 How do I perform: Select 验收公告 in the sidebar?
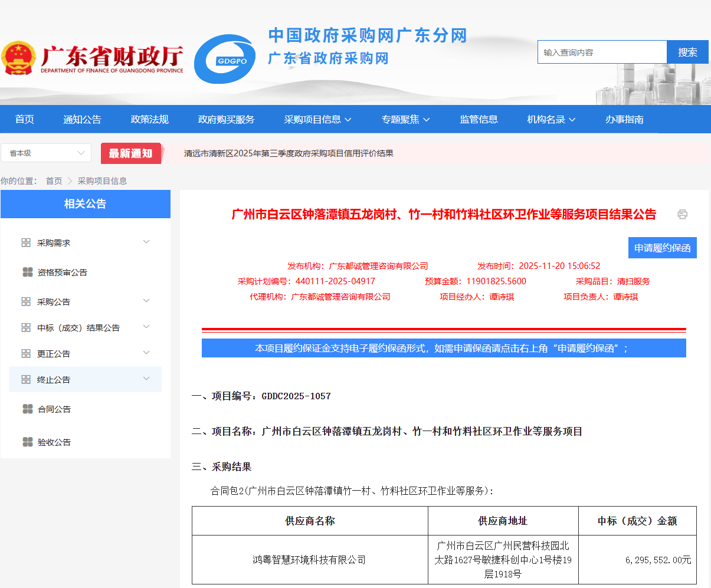54,442
